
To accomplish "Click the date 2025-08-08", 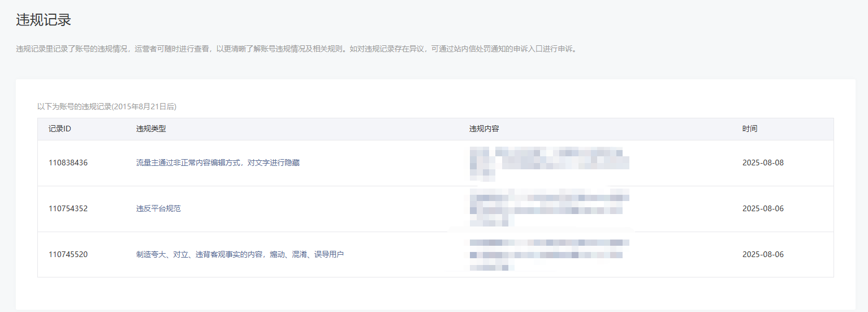I will (x=763, y=163).
